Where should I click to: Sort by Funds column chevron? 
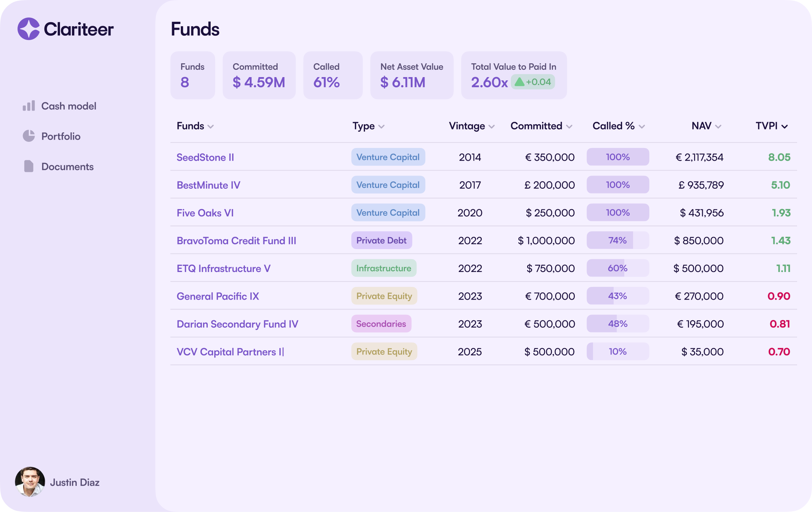[211, 127]
